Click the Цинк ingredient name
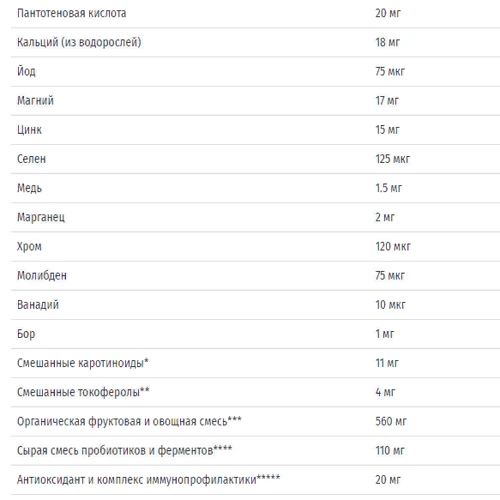 tap(29, 130)
